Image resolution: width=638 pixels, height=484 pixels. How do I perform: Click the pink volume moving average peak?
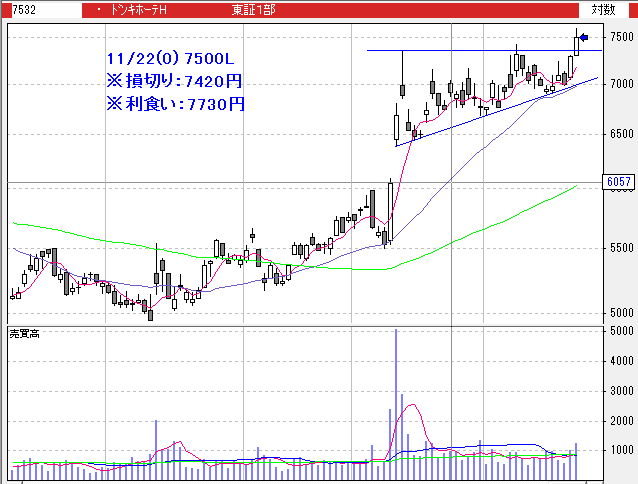(410, 407)
